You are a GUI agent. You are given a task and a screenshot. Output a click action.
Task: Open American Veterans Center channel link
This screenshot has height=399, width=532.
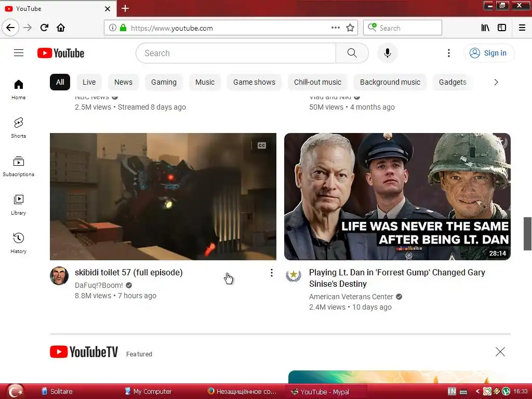(x=351, y=297)
